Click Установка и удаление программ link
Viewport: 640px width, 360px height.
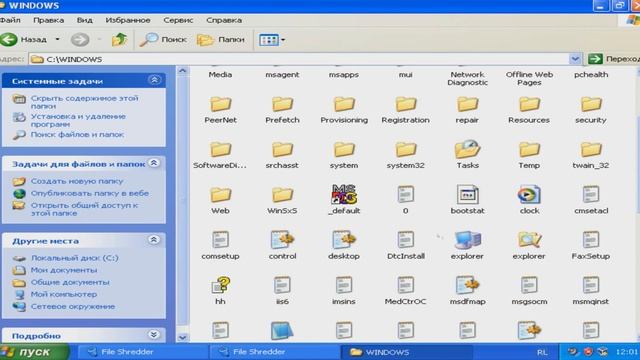[78, 120]
